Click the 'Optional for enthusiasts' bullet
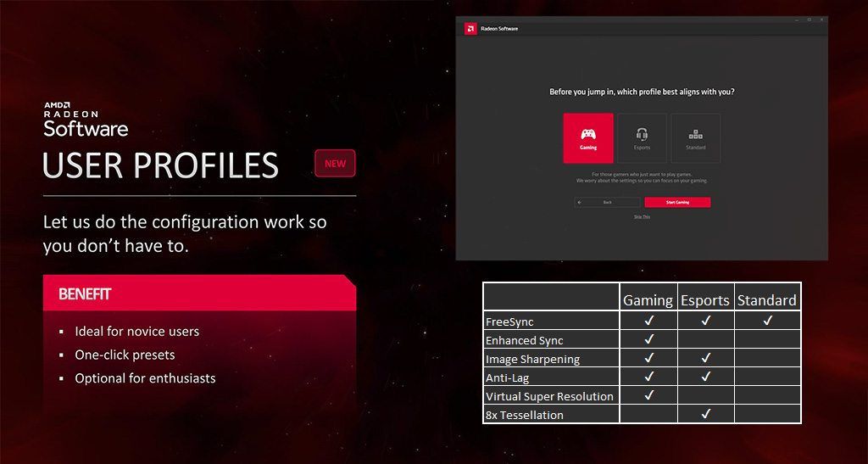This screenshot has height=464, width=868. point(145,378)
